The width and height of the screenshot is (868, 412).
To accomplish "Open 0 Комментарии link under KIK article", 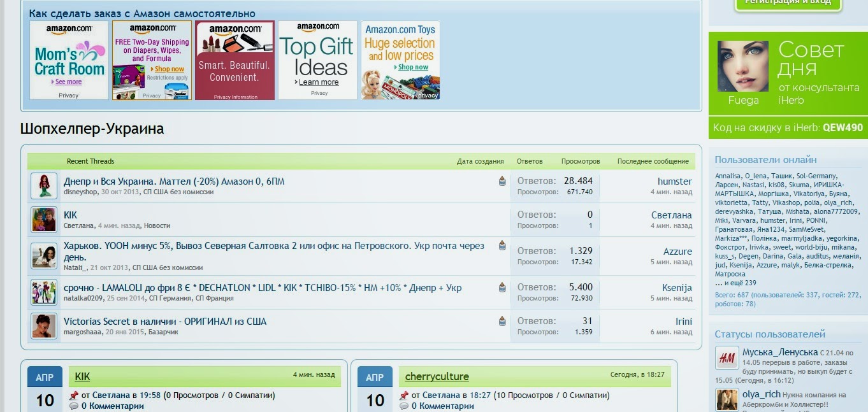I will coord(113,406).
